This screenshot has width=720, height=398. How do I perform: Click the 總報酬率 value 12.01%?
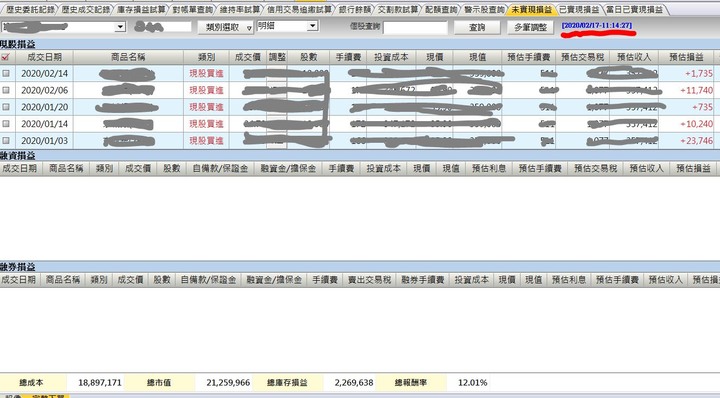[x=472, y=382]
